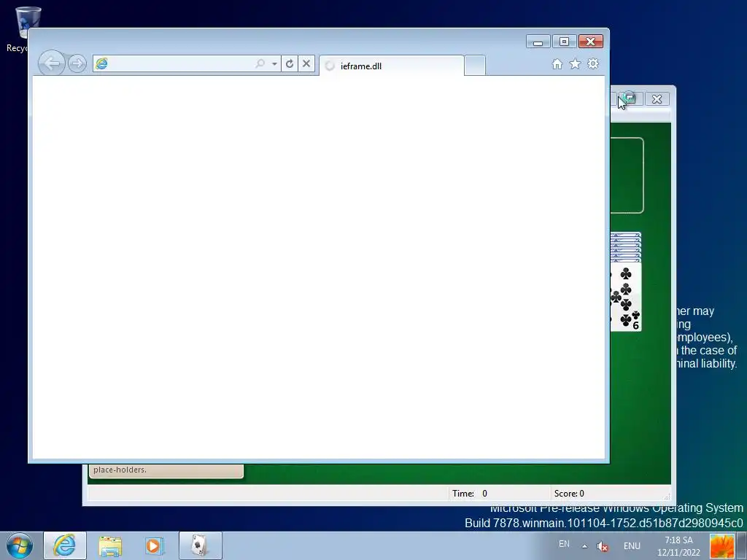747x560 pixels.
Task: Show hidden tray icons
Action: 584,546
